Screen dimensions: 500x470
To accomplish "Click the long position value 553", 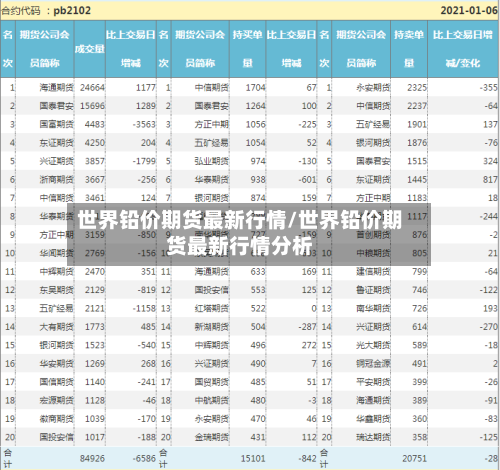I will pyautogui.click(x=258, y=290).
